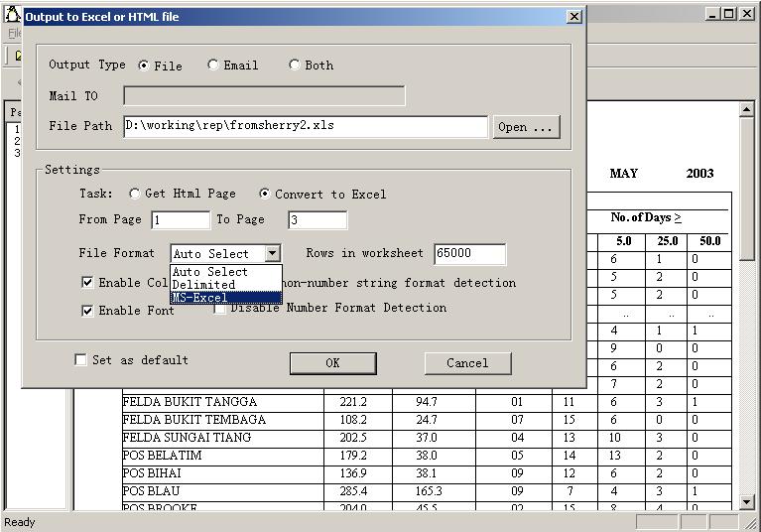Click the No. of Days header
The image size is (761, 532).
646,218
